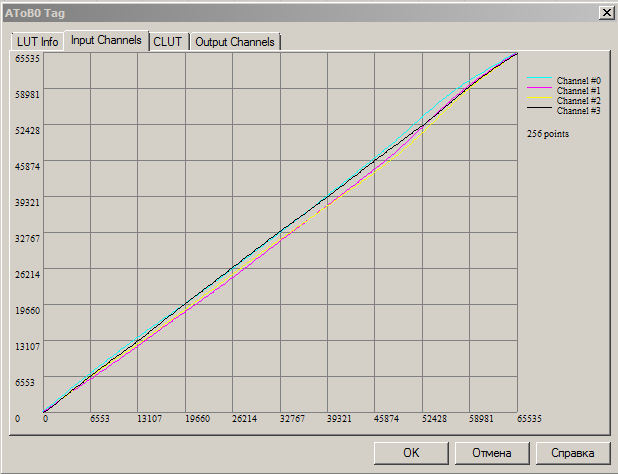Open help via Справка button

click(580, 453)
